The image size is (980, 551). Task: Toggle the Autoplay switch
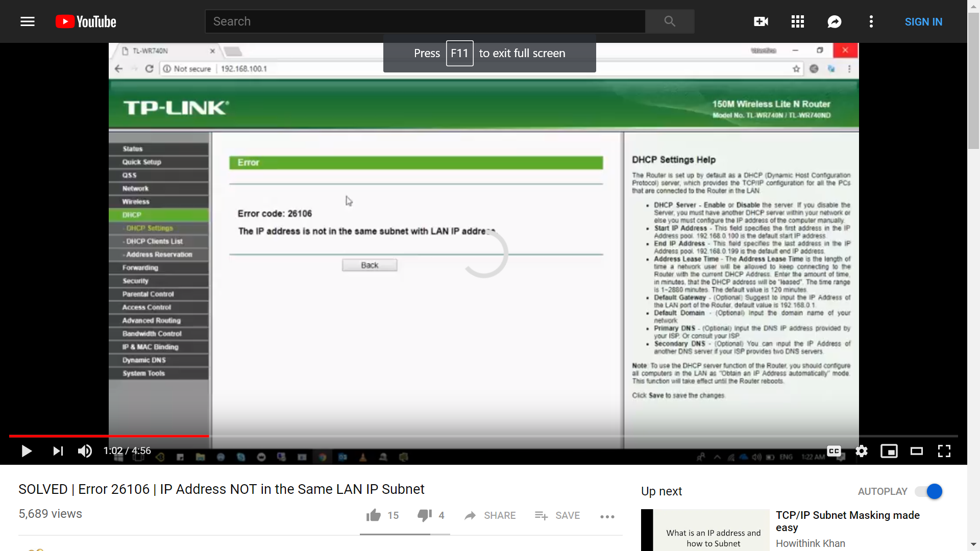(929, 491)
